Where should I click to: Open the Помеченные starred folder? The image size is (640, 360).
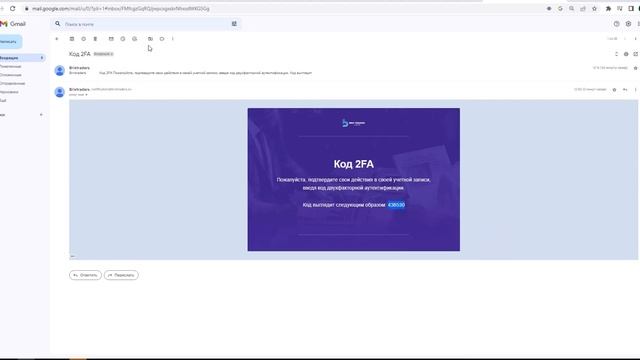[x=11, y=67]
